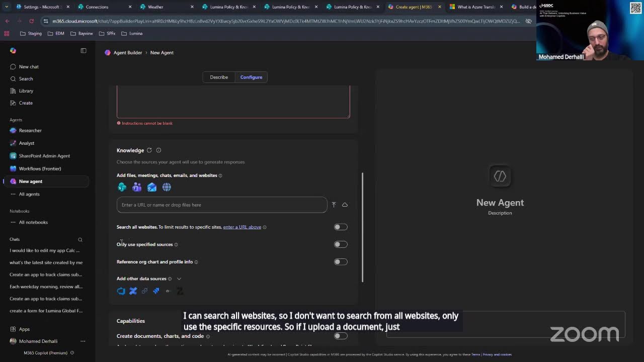Refresh the Knowledge section

point(149,150)
